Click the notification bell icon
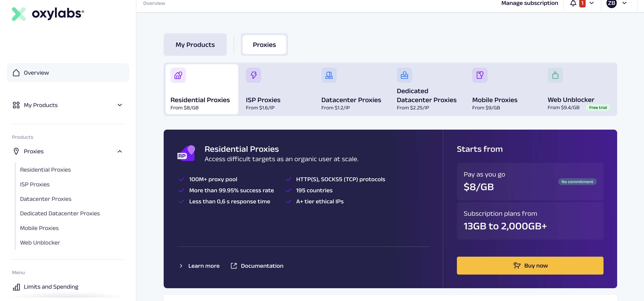 click(573, 3)
